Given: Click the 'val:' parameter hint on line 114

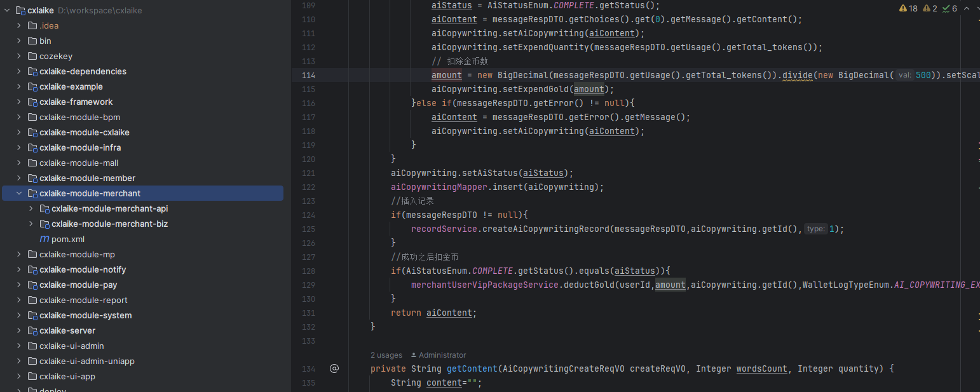Looking at the screenshot, I should pos(905,75).
